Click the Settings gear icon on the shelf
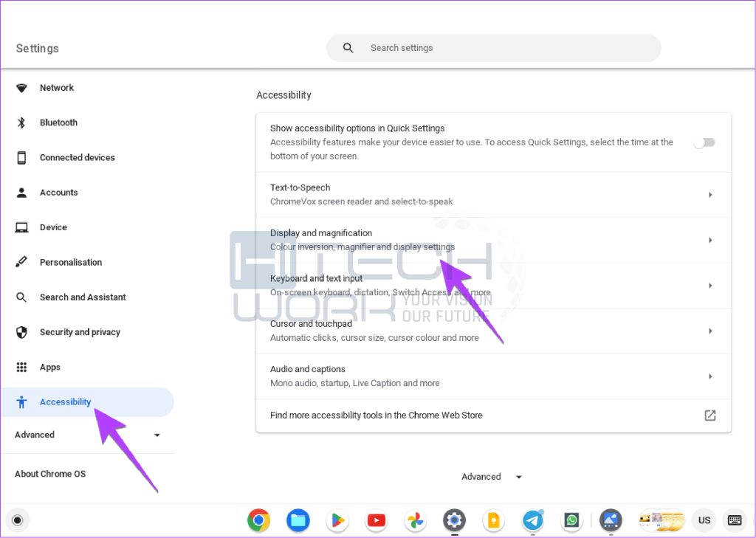 click(454, 520)
